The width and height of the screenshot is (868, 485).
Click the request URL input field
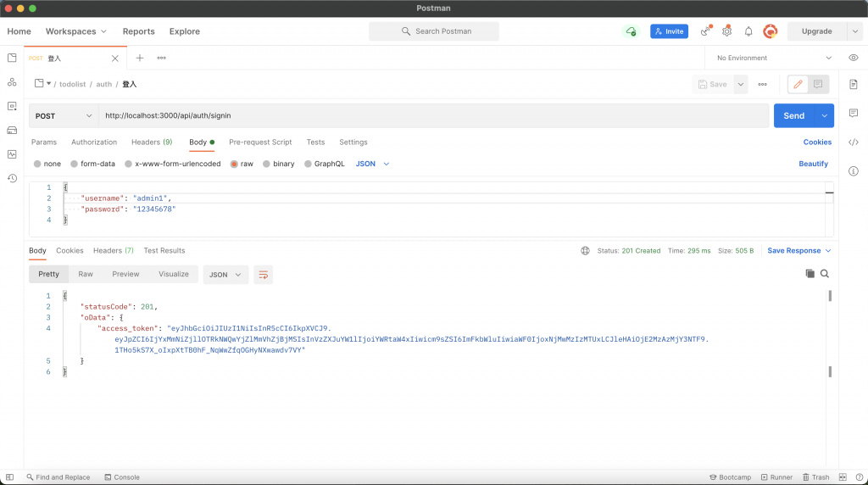click(x=434, y=115)
